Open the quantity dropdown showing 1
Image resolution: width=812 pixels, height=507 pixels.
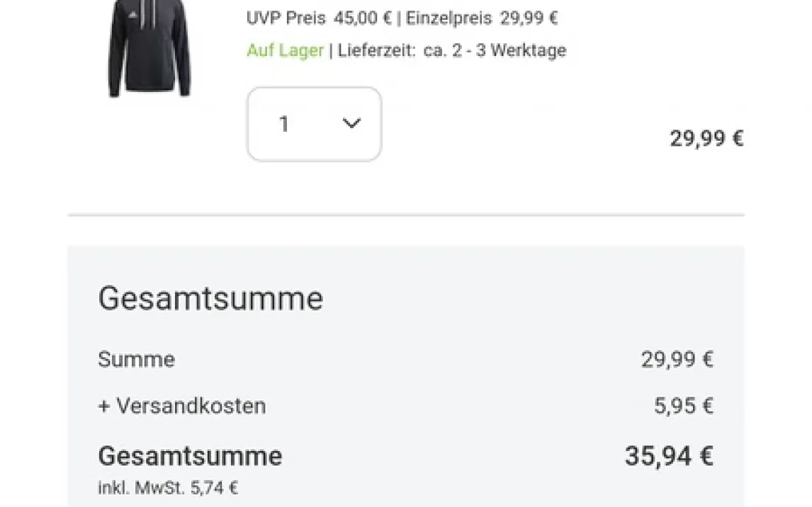point(314,124)
